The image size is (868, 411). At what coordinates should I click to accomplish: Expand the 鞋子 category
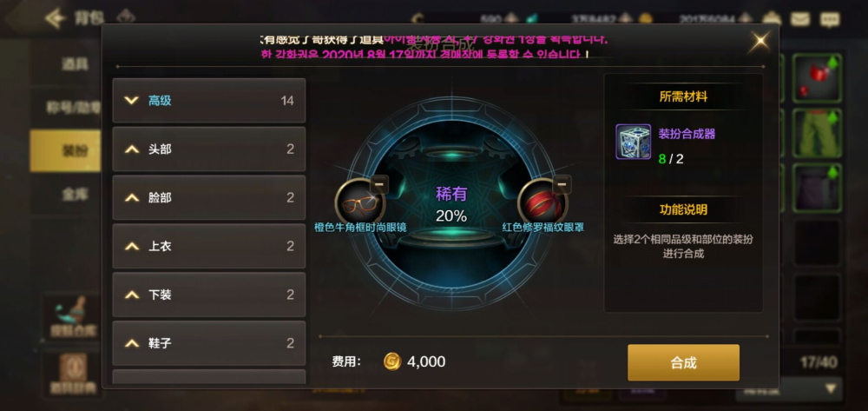(x=208, y=343)
